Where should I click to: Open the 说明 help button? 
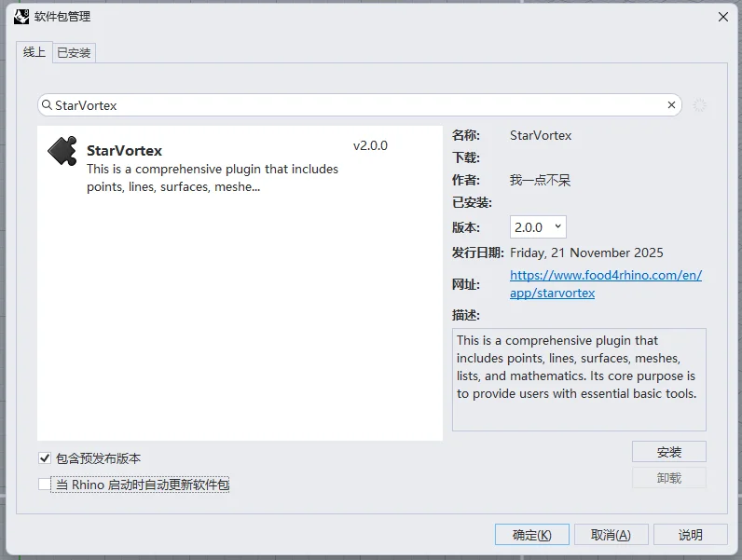click(690, 535)
